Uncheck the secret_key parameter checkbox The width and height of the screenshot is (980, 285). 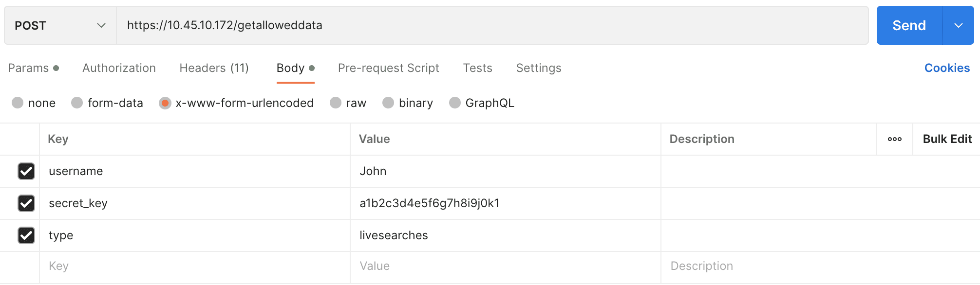click(26, 203)
